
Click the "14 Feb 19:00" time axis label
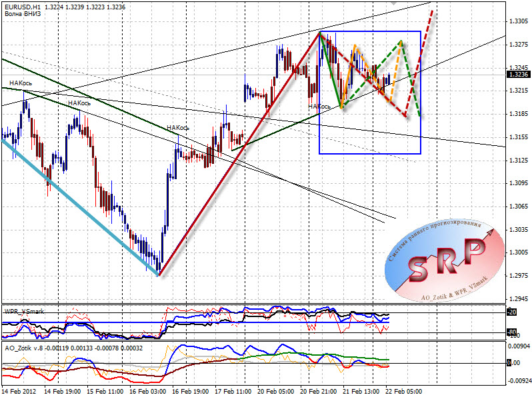[63, 391]
